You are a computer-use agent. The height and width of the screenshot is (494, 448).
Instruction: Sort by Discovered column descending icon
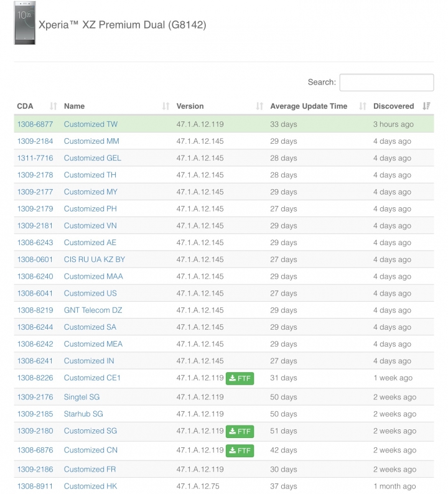pyautogui.click(x=426, y=106)
